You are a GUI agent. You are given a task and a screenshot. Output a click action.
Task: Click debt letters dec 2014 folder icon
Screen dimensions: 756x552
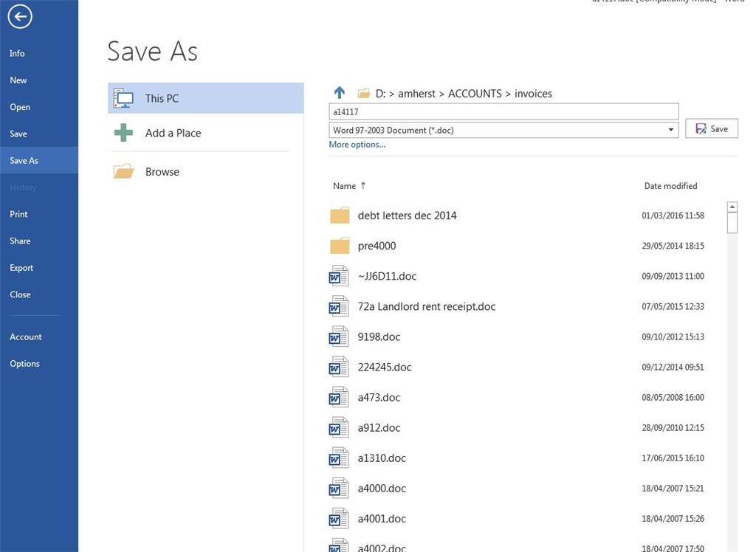pos(340,215)
